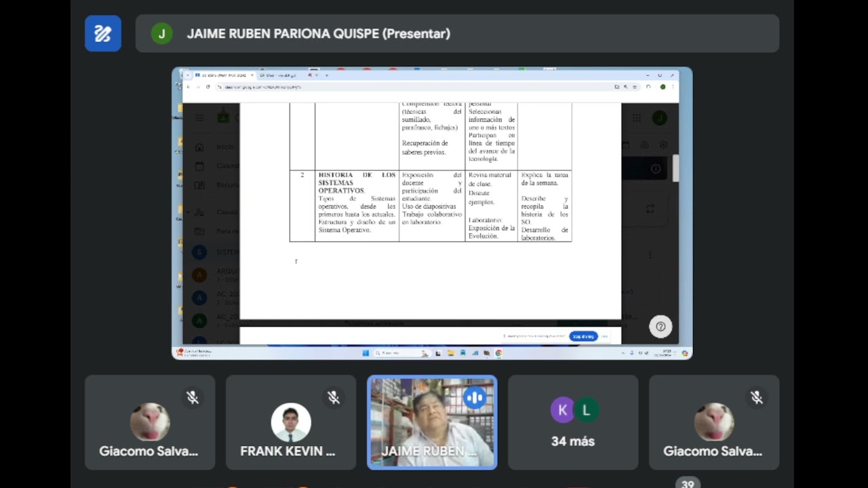The image size is (868, 488).
Task: Select the FRANK KEVIN participant tile
Action: pyautogui.click(x=291, y=422)
